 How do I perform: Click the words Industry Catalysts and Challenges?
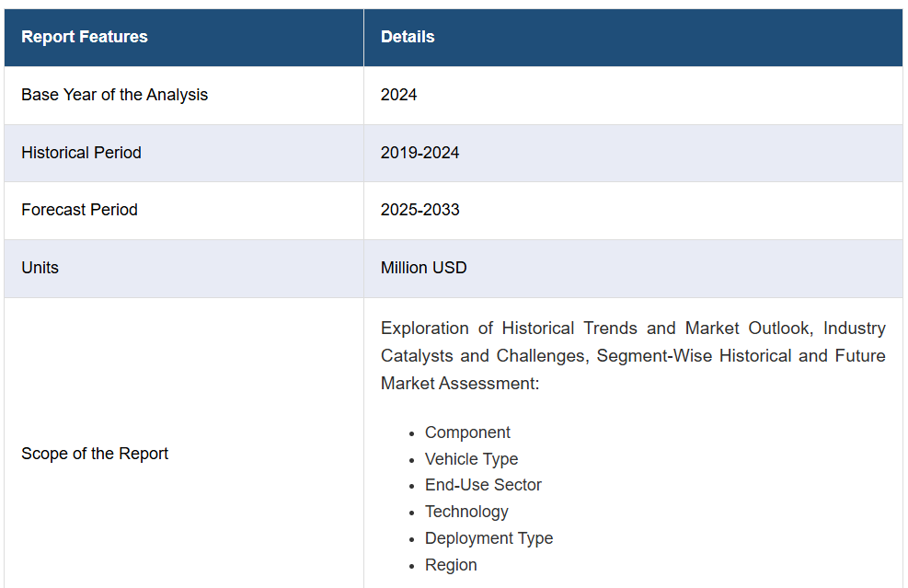pyautogui.click(x=633, y=342)
